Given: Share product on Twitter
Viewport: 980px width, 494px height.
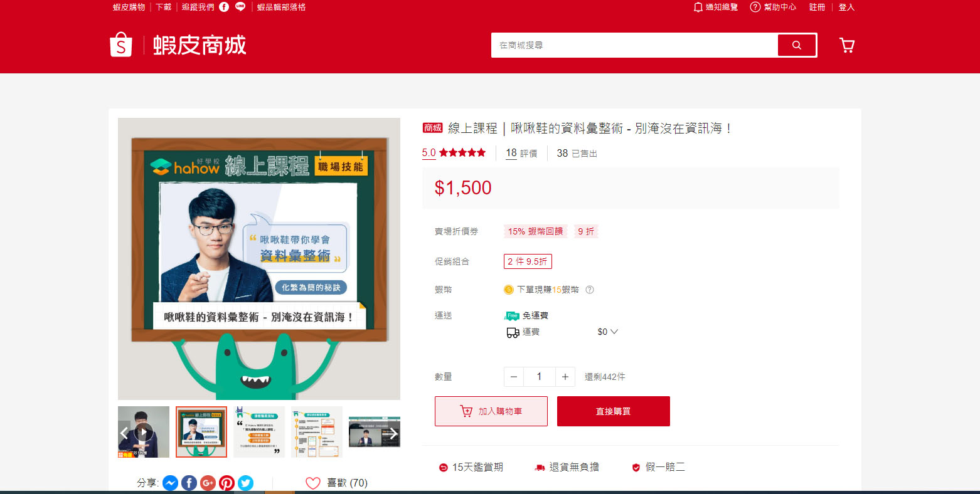Looking at the screenshot, I should click(x=246, y=483).
